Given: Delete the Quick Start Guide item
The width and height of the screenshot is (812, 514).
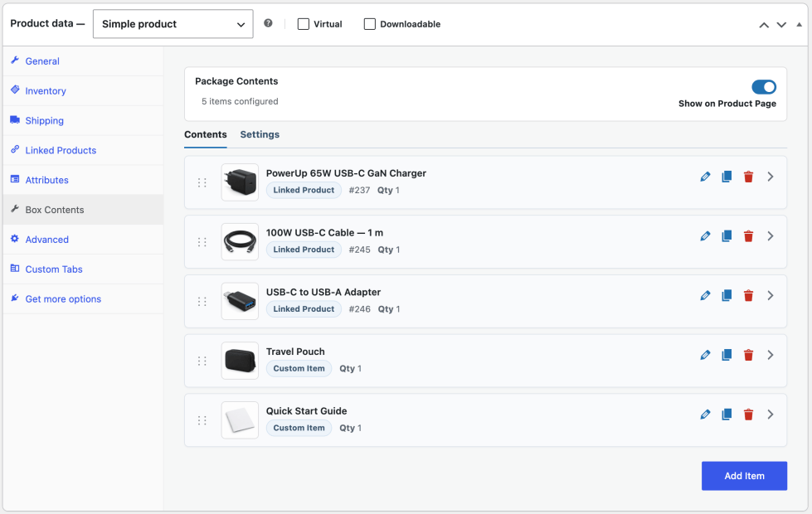Looking at the screenshot, I should pos(748,415).
